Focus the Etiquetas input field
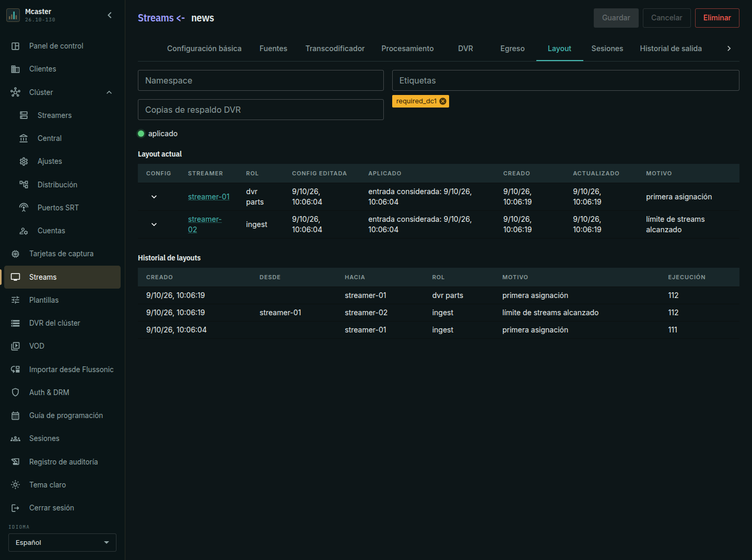The height and width of the screenshot is (560, 752). coord(566,80)
